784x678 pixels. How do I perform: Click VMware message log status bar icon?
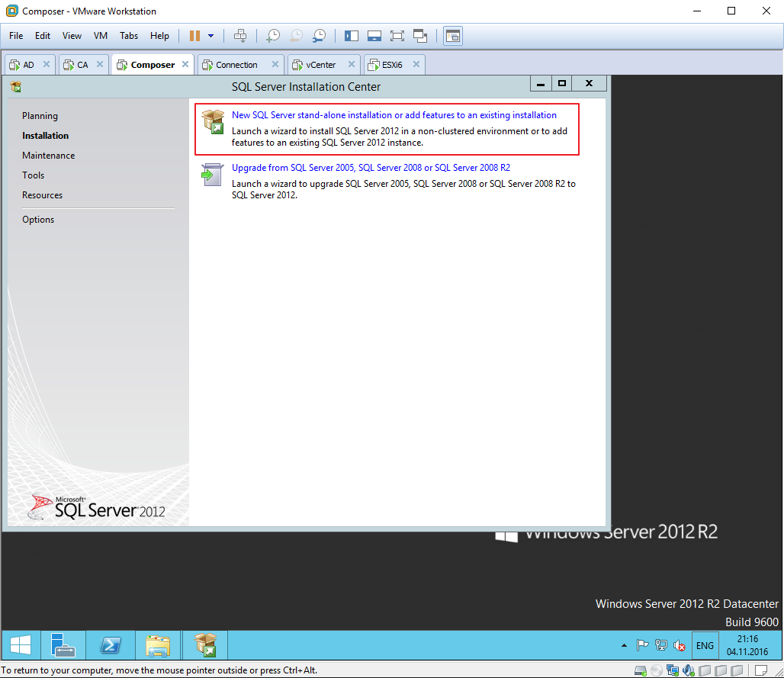[x=761, y=670]
